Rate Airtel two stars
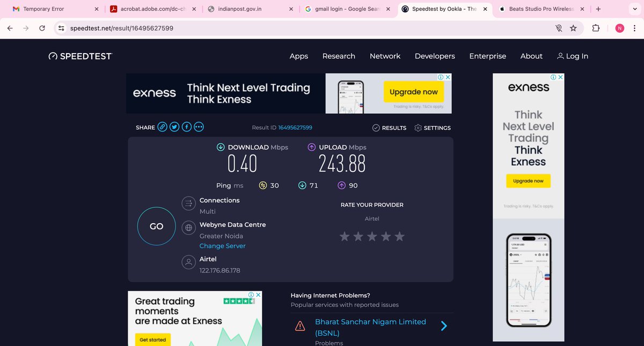This screenshot has height=346, width=644. [358, 236]
